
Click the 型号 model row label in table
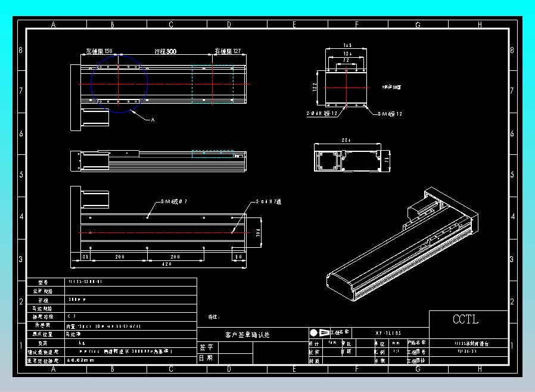[43, 282]
